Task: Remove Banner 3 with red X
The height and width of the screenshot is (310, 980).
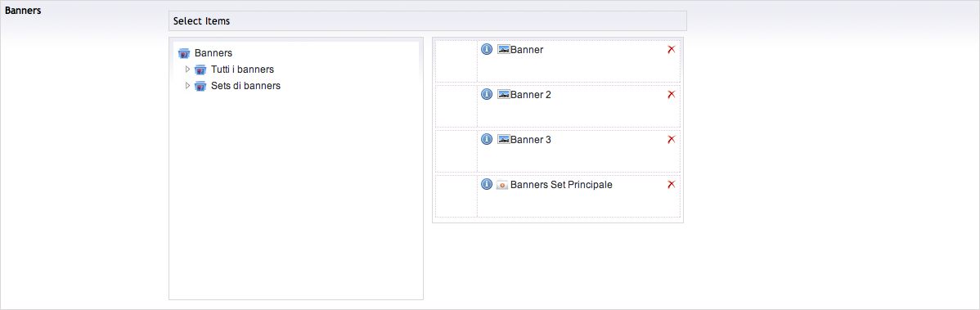Action: (672, 139)
